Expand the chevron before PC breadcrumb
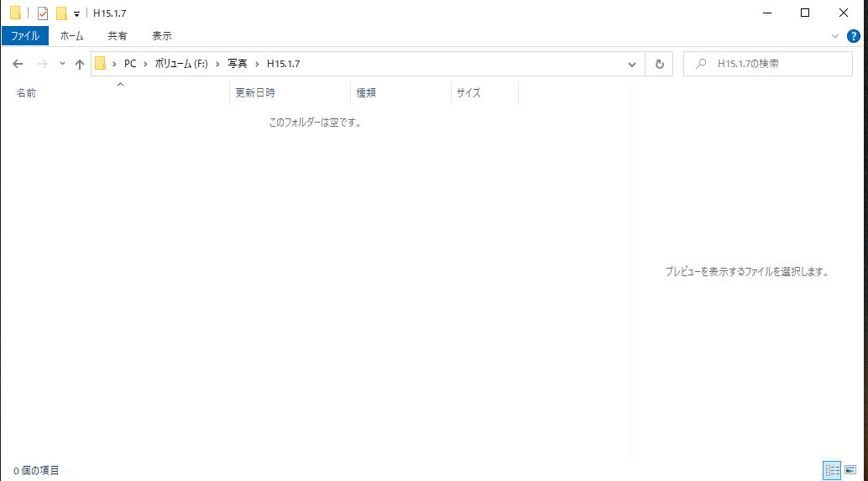The height and width of the screenshot is (481, 868). click(x=115, y=64)
